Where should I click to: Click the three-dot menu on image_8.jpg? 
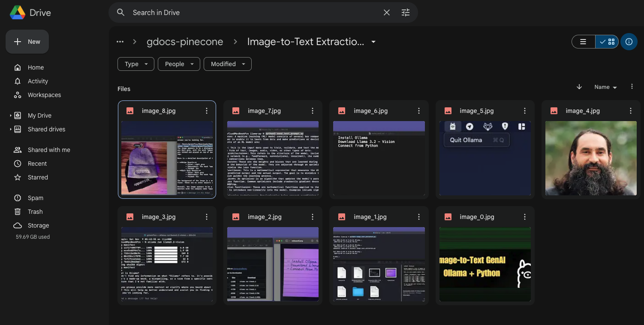click(207, 111)
